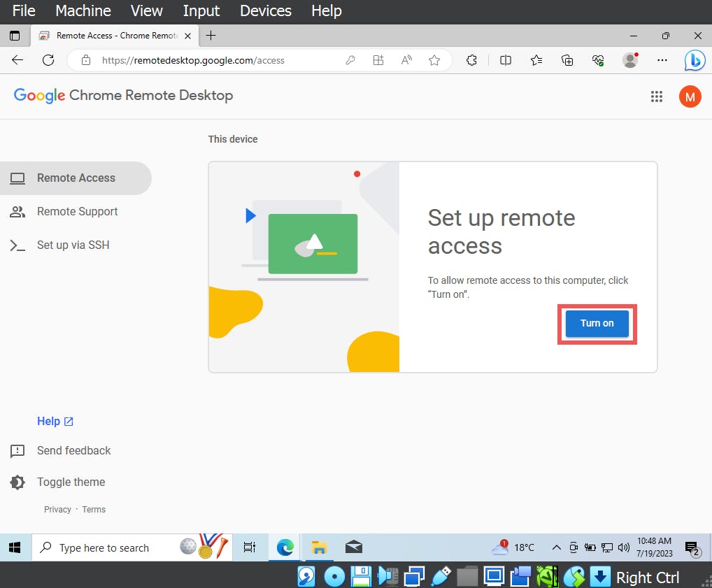Open the Privacy link
This screenshot has width=712, height=588.
click(x=57, y=510)
